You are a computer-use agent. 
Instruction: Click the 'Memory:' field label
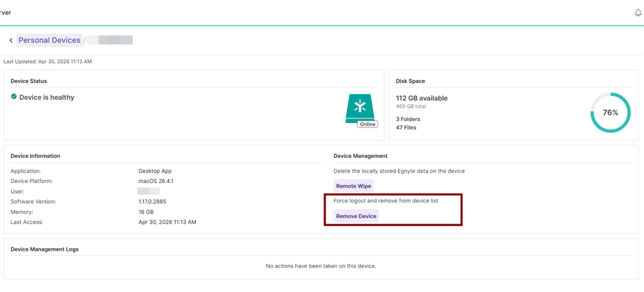[x=21, y=212]
